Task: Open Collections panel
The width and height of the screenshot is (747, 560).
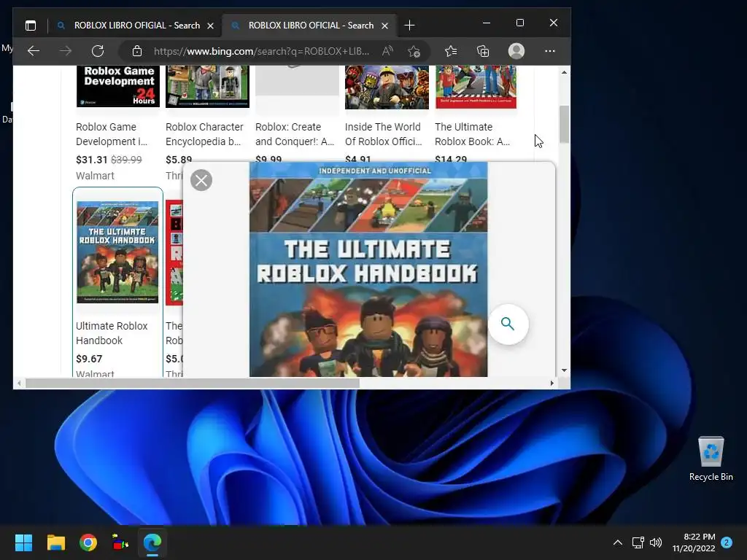Action: click(483, 51)
